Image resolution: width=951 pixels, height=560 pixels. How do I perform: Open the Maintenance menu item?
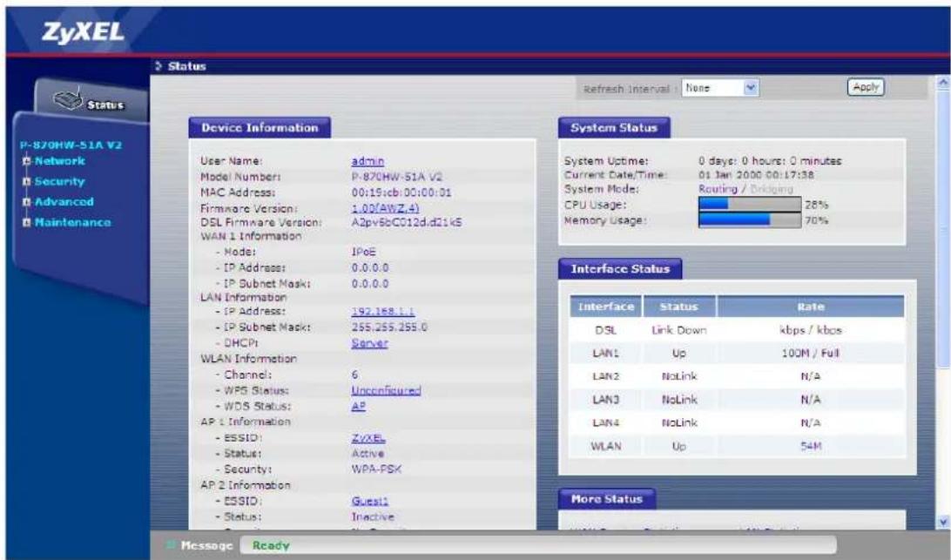72,222
